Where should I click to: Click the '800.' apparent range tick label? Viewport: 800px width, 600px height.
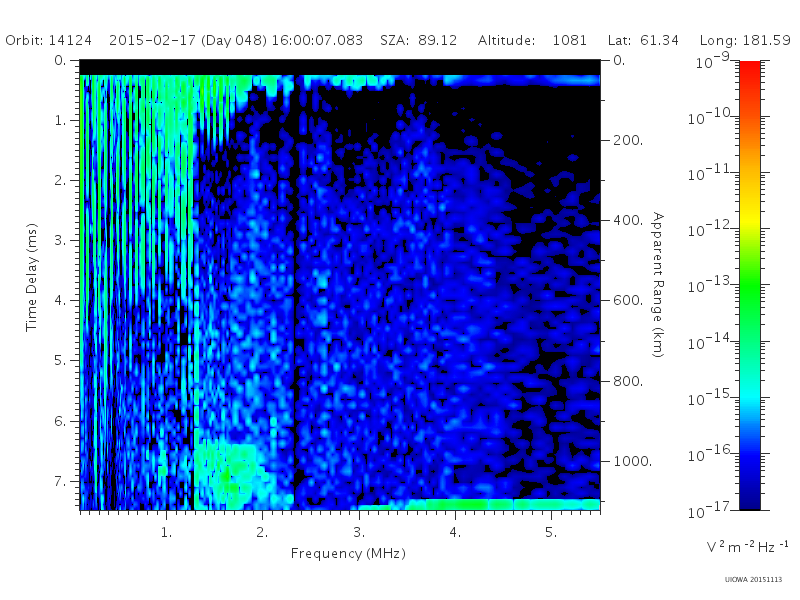click(628, 381)
